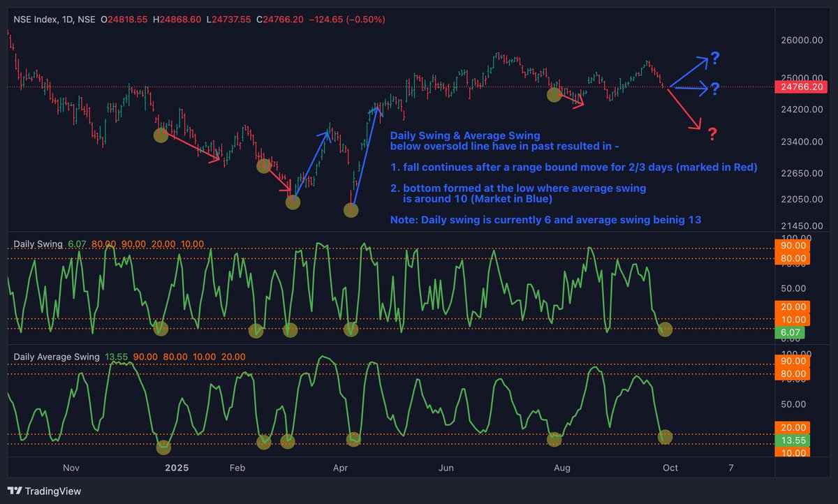This screenshot has width=838, height=504.
Task: Select the 'Daily Swing & Average Swing' note heading
Action: (x=464, y=135)
